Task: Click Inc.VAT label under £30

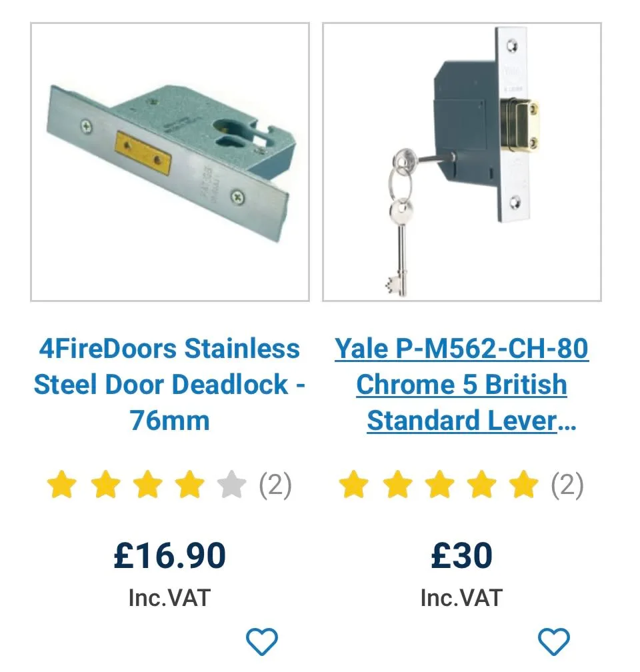Action: (462, 597)
